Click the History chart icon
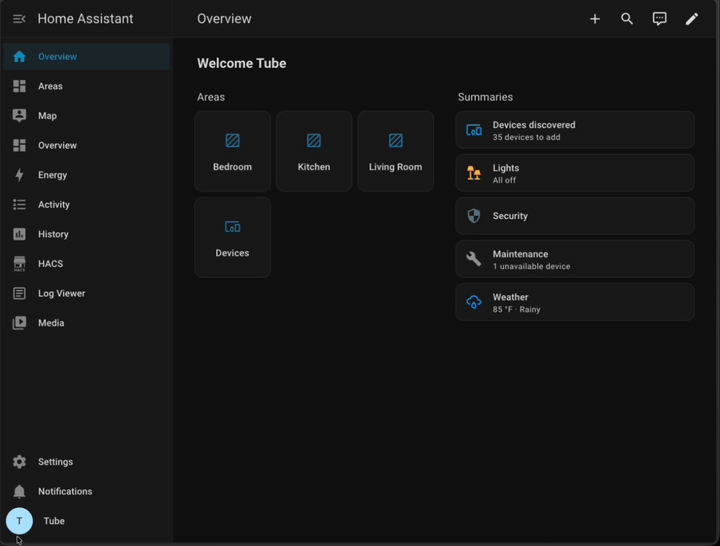 click(19, 234)
